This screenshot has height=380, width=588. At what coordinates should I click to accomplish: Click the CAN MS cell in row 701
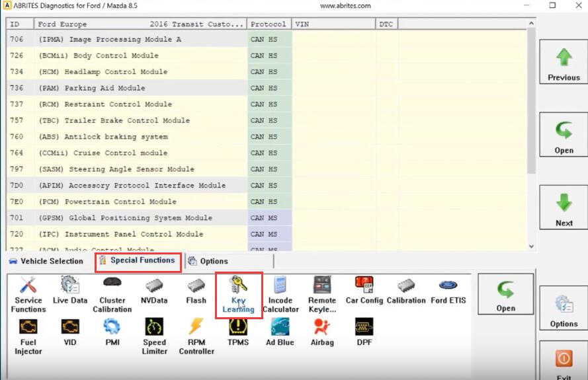click(270, 217)
